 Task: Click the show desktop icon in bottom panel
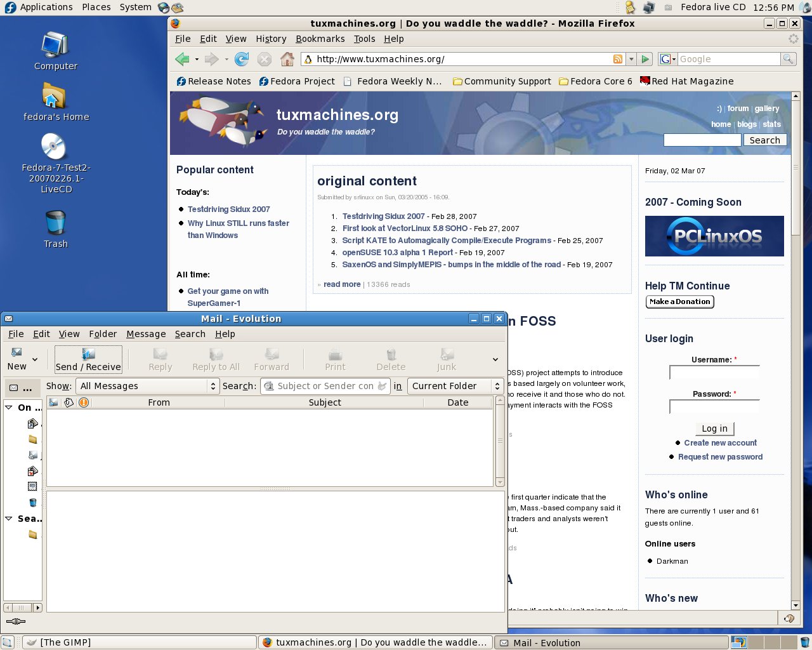point(8,642)
